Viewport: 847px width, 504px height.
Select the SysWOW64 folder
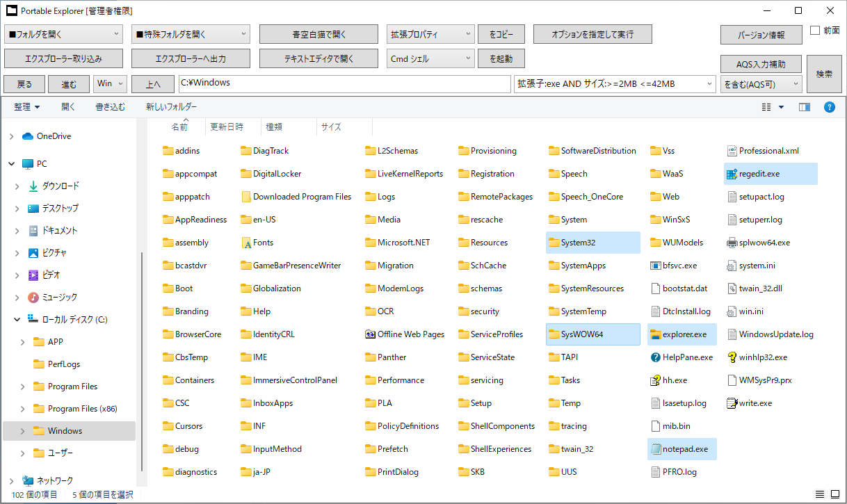click(x=592, y=334)
